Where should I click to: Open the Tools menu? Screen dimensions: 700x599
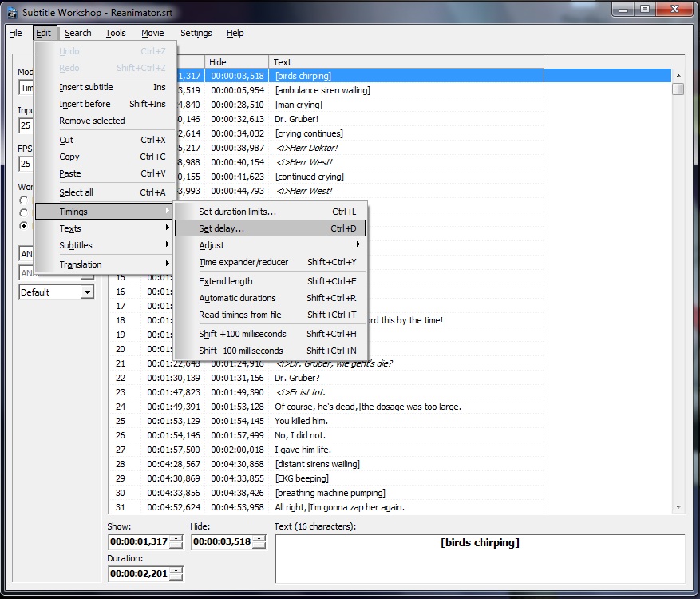[115, 33]
